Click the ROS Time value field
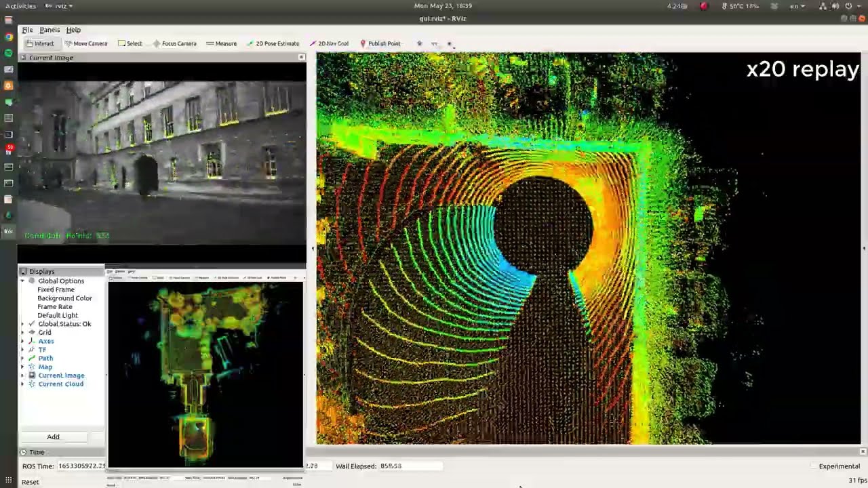The height and width of the screenshot is (488, 868). point(81,466)
